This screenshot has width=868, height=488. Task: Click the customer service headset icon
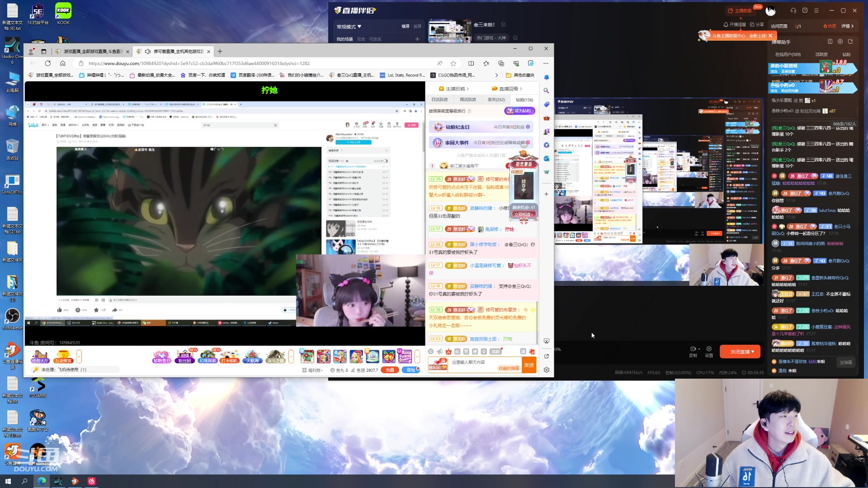click(793, 10)
